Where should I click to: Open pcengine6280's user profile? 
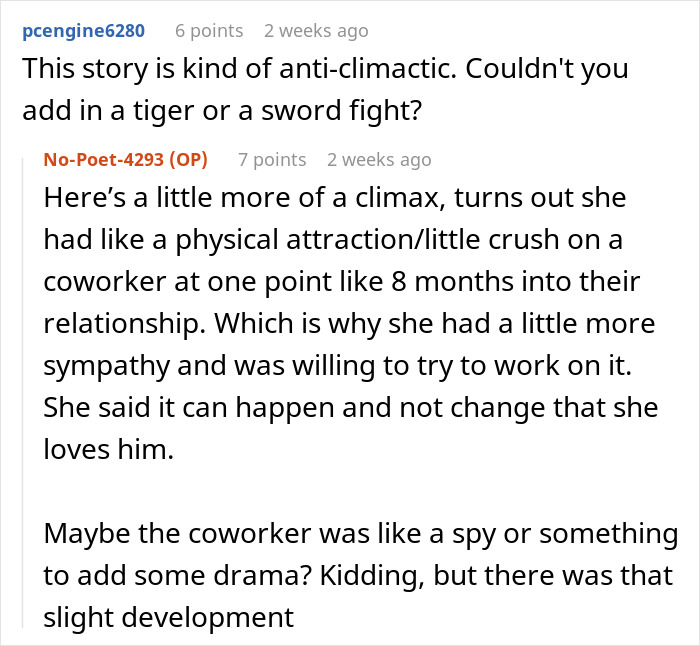[83, 31]
